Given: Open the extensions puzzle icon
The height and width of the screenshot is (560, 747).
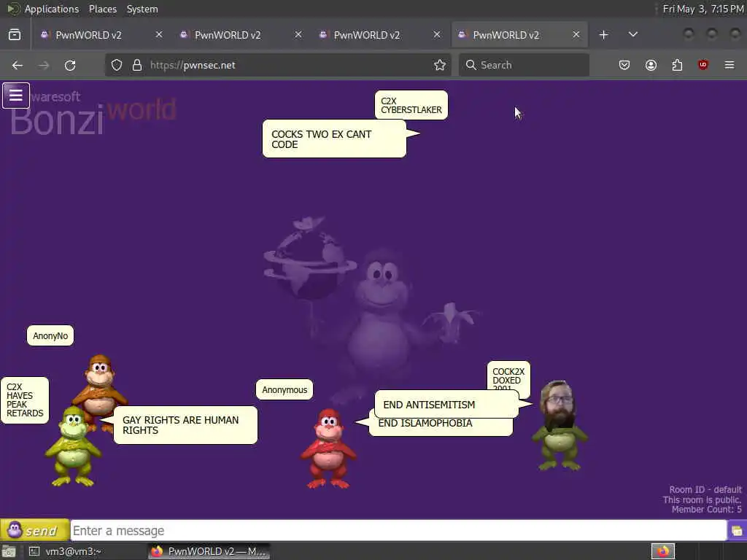Looking at the screenshot, I should pos(677,65).
